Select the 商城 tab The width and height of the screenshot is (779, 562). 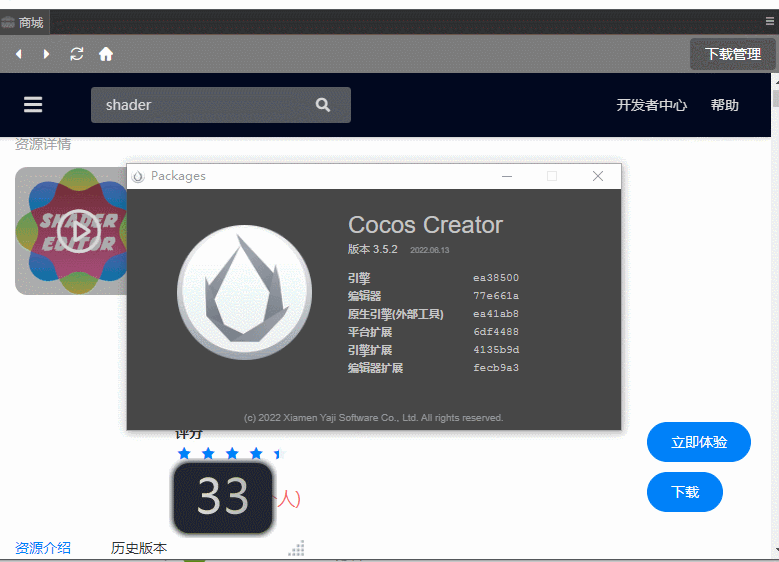click(x=23, y=23)
